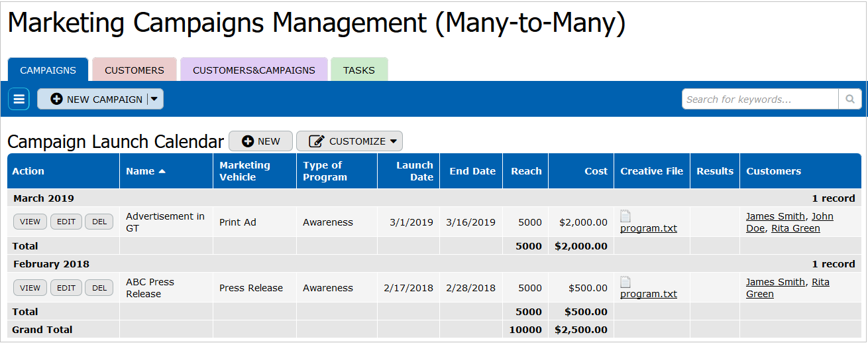View the Advertisement in GT campaign
The image size is (868, 343).
coord(30,222)
